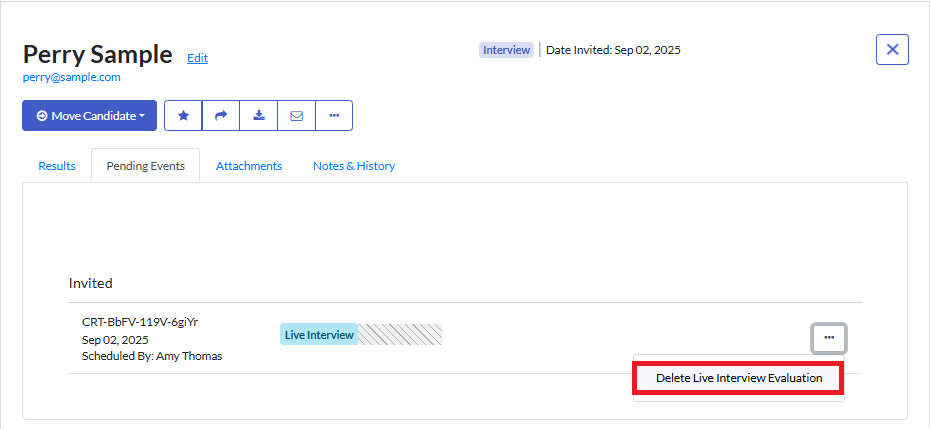
Task: Click the Live Interview label
Action: click(x=319, y=335)
